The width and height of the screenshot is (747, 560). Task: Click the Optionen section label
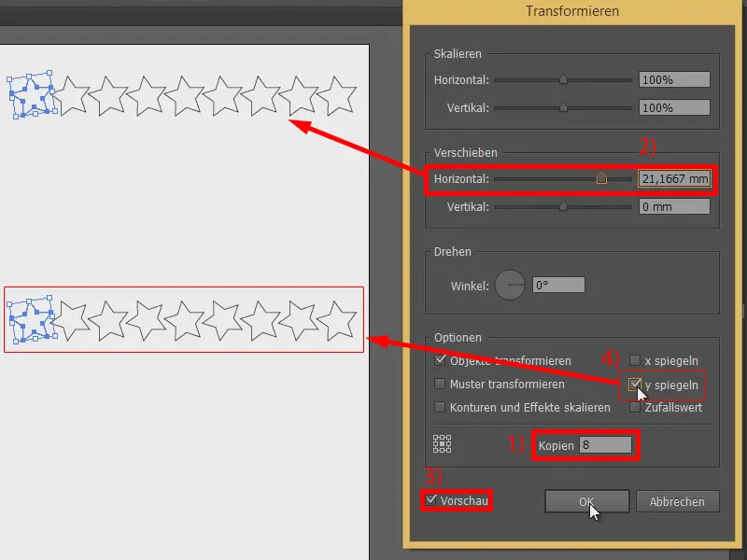pyautogui.click(x=458, y=338)
